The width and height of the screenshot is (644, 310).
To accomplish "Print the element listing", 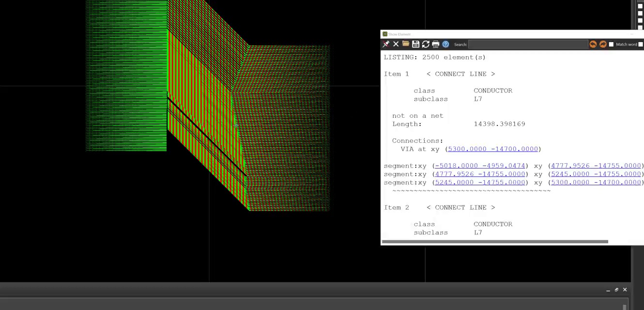I will point(435,45).
